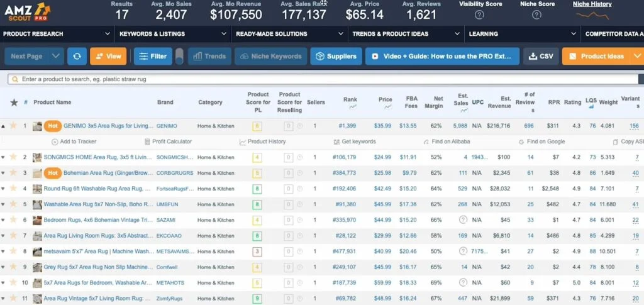Viewport: 644px width, 305px height.
Task: Click the Niche Keywords button
Action: (x=270, y=56)
